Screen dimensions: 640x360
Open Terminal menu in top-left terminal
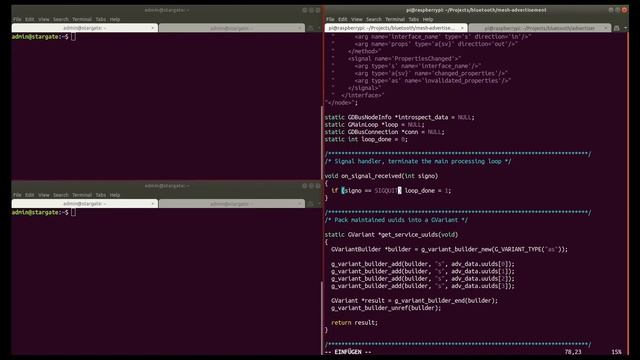[82, 19]
